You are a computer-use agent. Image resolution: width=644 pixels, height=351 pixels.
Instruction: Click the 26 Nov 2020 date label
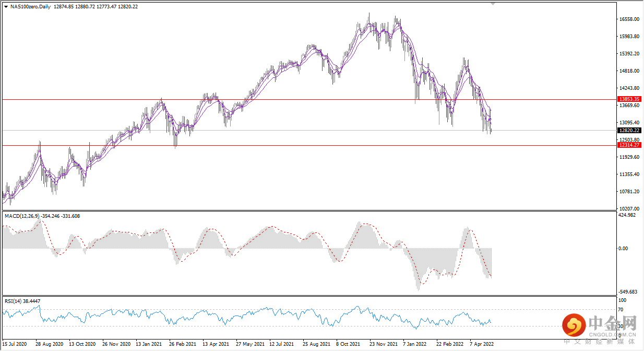[116, 345]
